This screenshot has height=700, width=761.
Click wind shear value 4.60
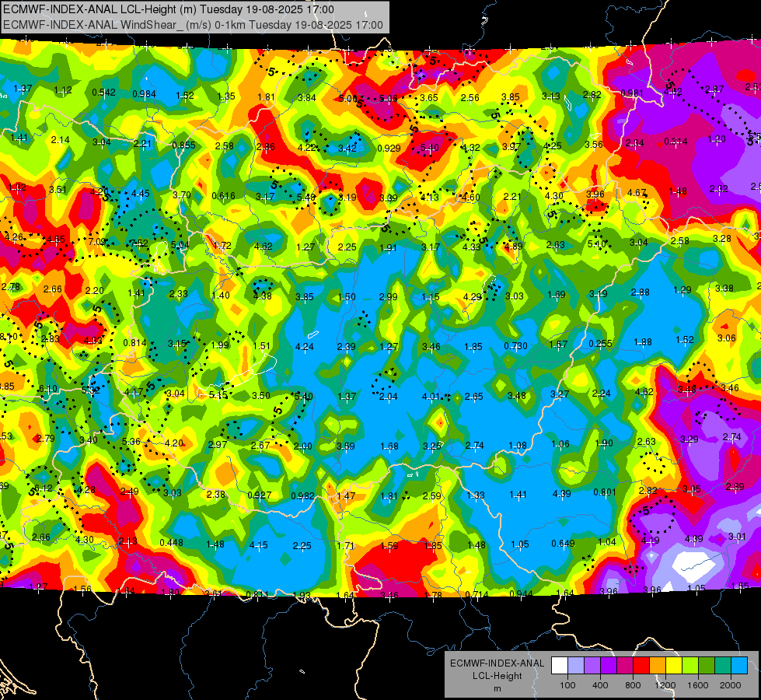click(x=471, y=198)
